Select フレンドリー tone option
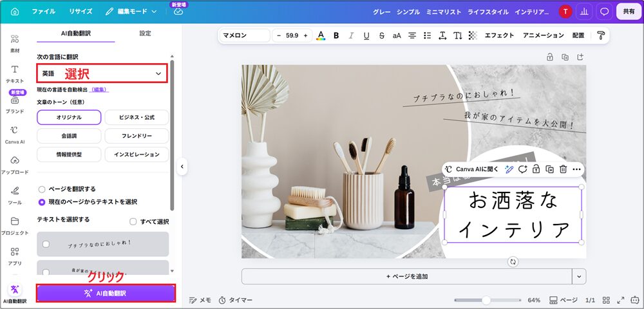 coord(137,136)
